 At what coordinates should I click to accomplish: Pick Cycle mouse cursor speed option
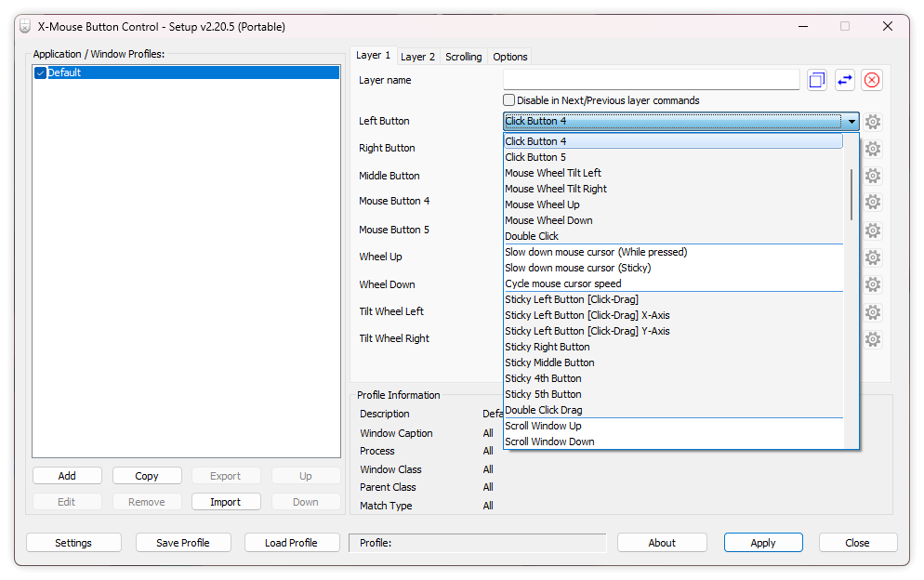[562, 283]
